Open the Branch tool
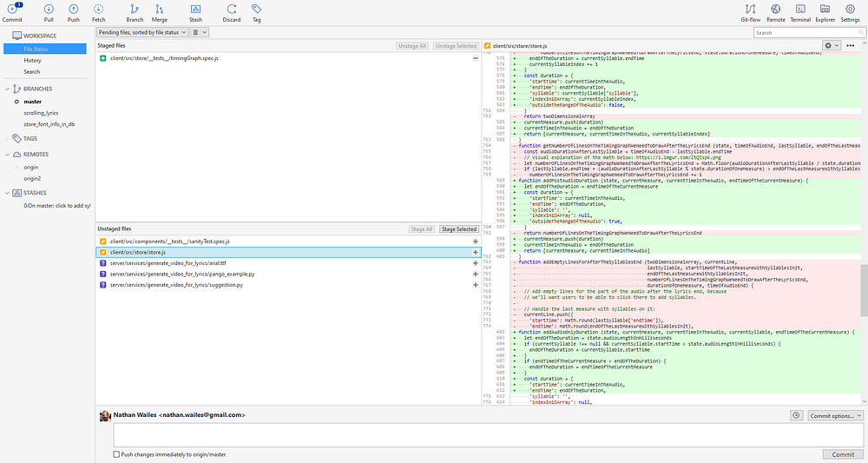 tap(135, 10)
